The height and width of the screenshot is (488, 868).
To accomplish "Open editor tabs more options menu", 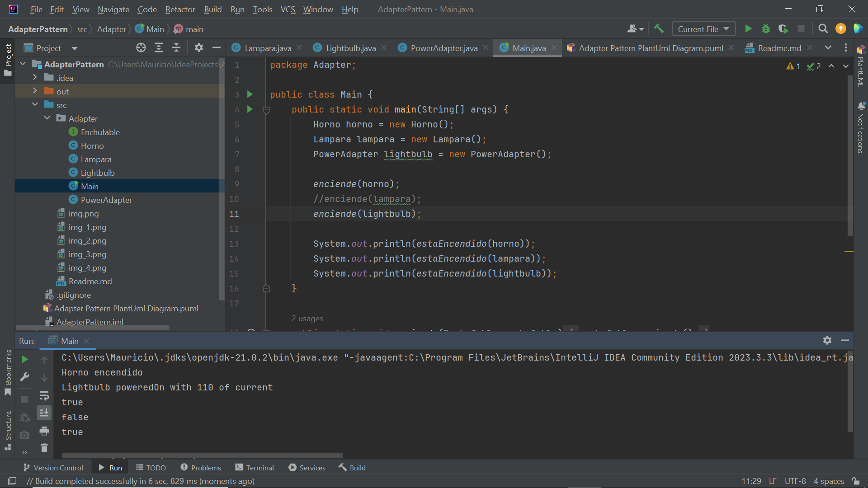I will click(x=846, y=48).
